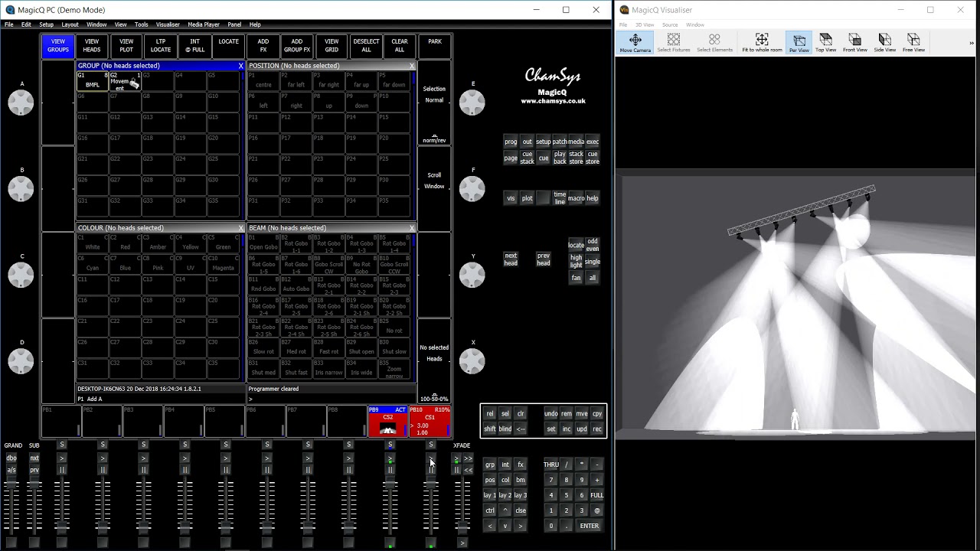Switch Visualiser to Per View
This screenshot has width=980, height=551.
[x=799, y=43]
